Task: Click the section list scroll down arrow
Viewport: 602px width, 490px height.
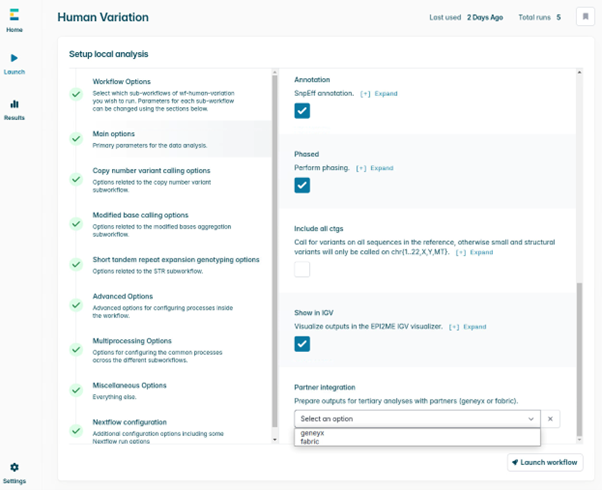Action: tap(275, 440)
